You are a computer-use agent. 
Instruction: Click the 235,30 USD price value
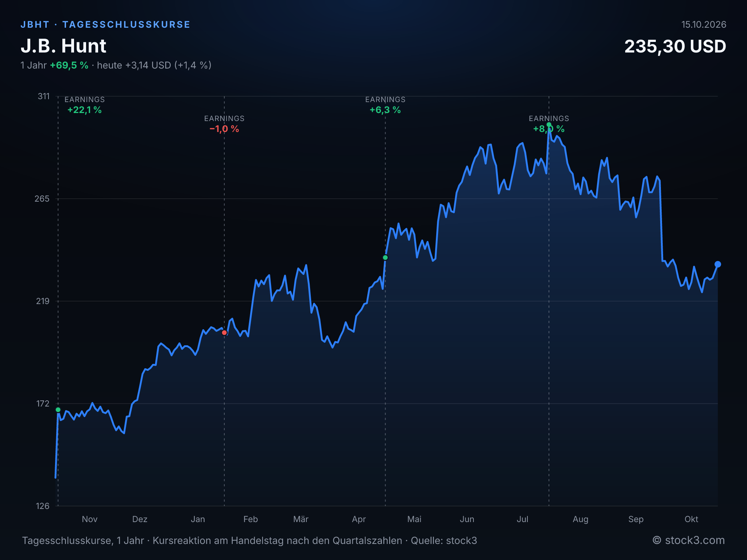click(675, 47)
